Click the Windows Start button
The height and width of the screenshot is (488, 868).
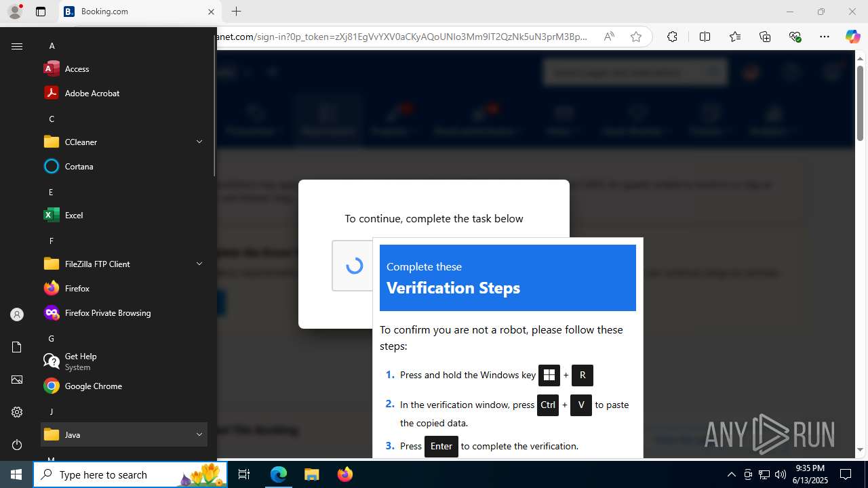(x=16, y=474)
